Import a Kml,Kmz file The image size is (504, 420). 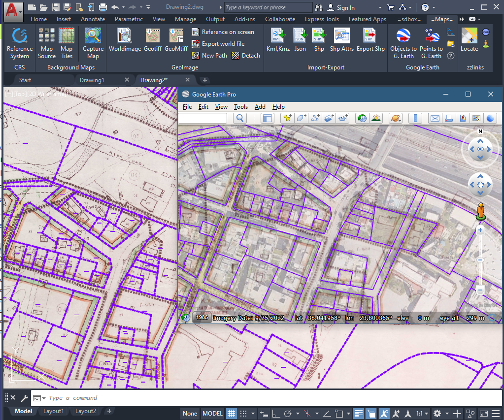278,40
